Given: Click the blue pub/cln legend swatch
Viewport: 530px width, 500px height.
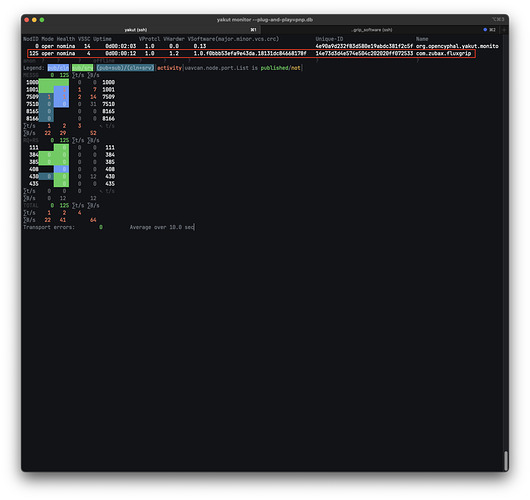Looking at the screenshot, I should (58, 68).
